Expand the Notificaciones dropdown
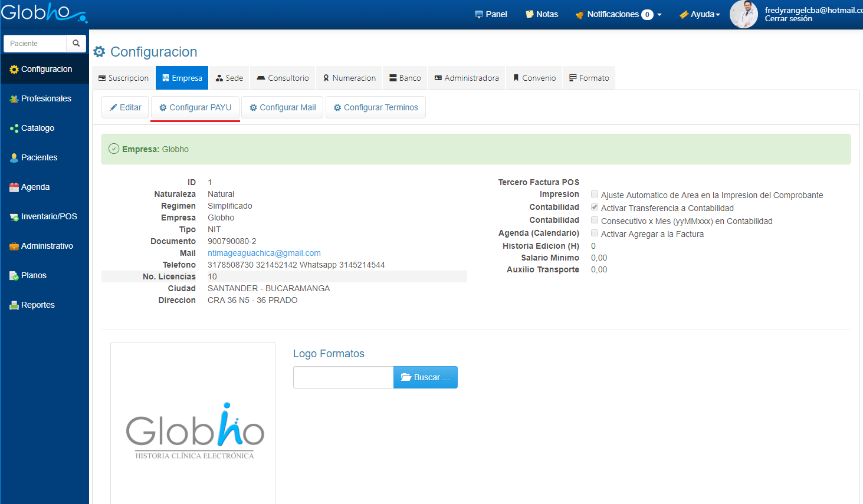 click(618, 14)
